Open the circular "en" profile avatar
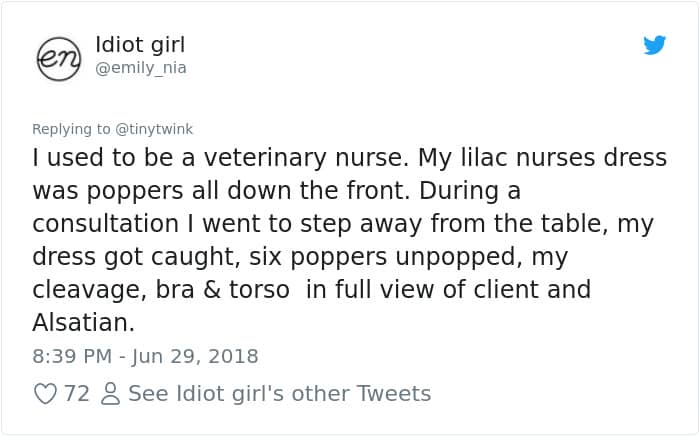The width and height of the screenshot is (700, 436). tap(58, 56)
